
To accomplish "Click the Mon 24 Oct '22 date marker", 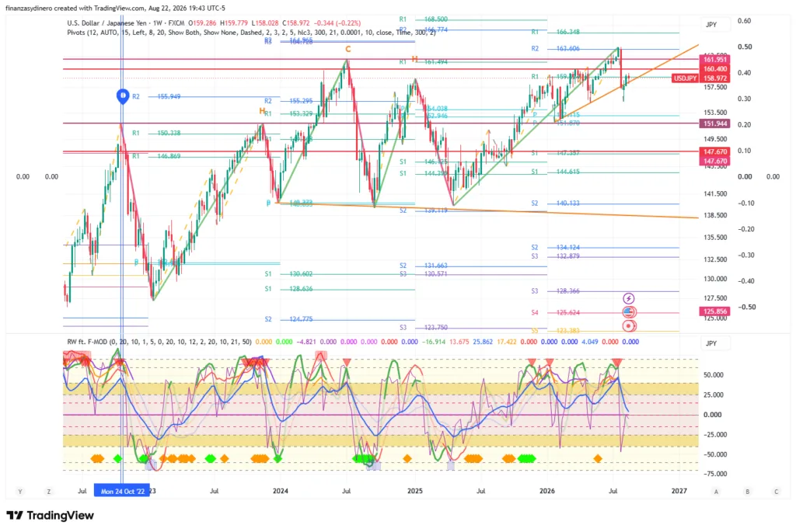I will click(122, 491).
